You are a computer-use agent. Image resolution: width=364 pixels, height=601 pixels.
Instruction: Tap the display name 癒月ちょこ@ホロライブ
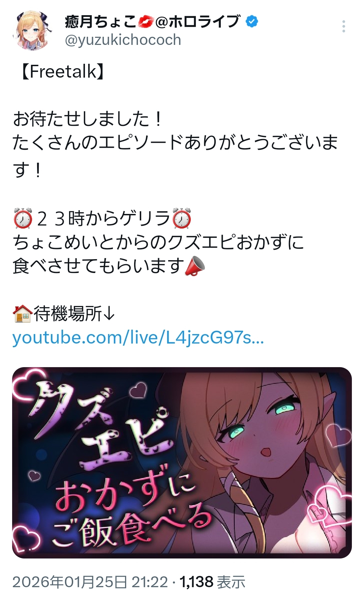pos(152,22)
